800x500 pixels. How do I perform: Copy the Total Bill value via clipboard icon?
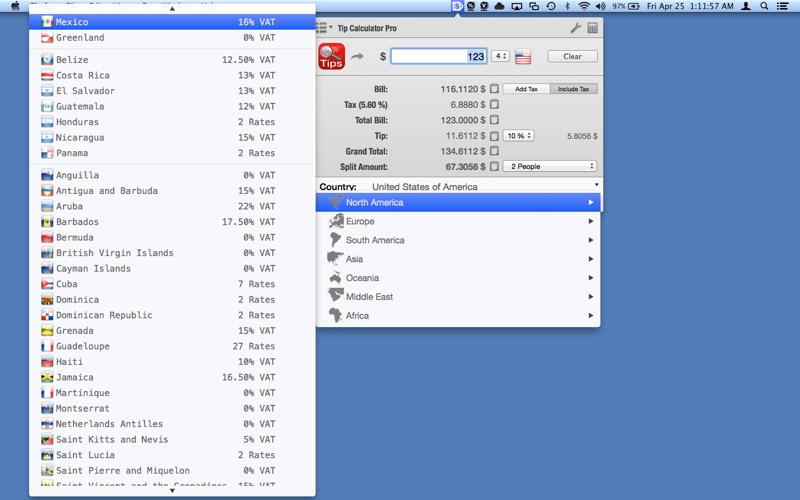pos(494,120)
